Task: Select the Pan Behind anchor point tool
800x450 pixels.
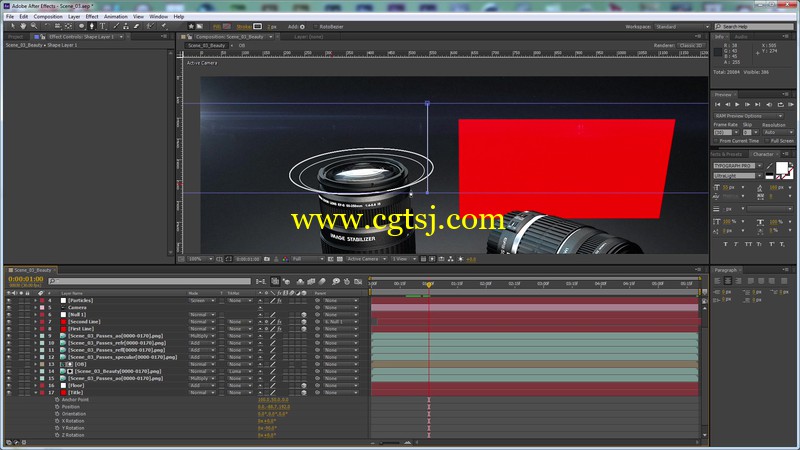Action: tap(68, 26)
